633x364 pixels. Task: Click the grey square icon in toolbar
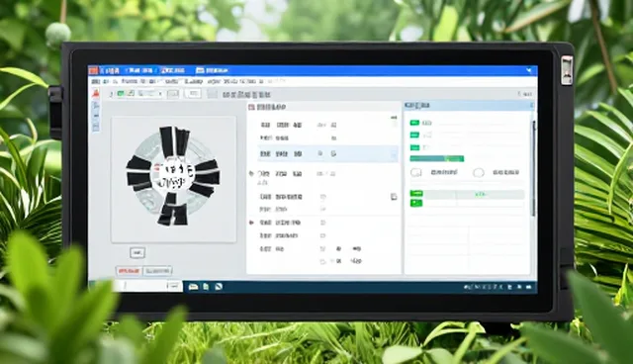(x=212, y=94)
